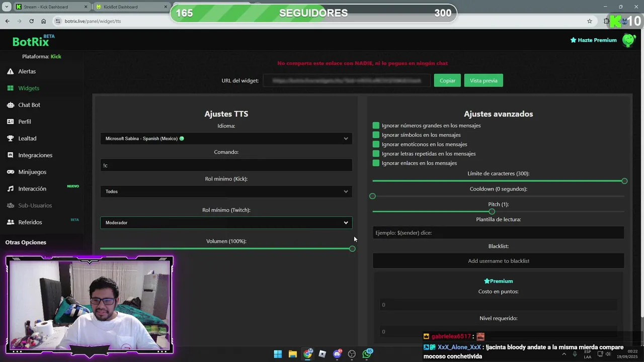Open Discord from the taskbar

(x=337, y=354)
